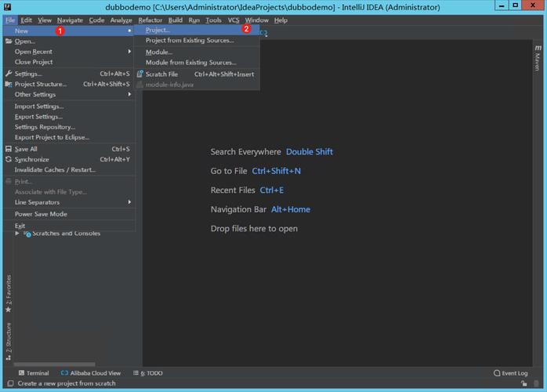Click the Project Structure icon
Screen dimensions: 547x392
click(9, 84)
